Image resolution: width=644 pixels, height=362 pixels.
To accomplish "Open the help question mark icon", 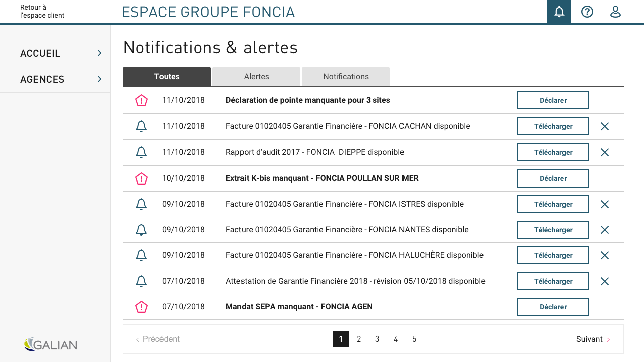I will (x=587, y=12).
